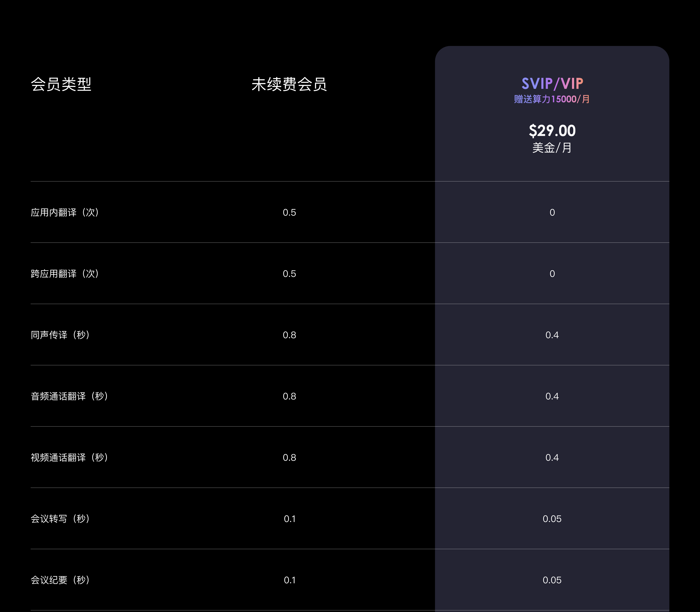Select the 会议纪要（秒） row label
The width and height of the screenshot is (700, 612).
coord(61,580)
